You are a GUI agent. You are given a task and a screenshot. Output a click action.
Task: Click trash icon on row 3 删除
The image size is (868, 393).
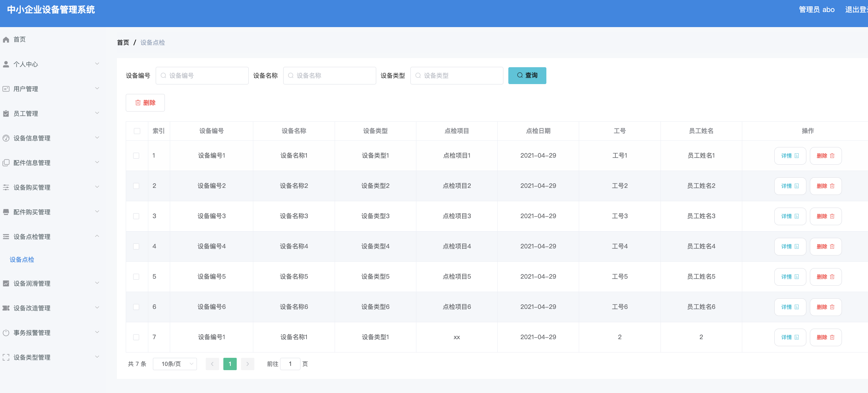tap(832, 216)
